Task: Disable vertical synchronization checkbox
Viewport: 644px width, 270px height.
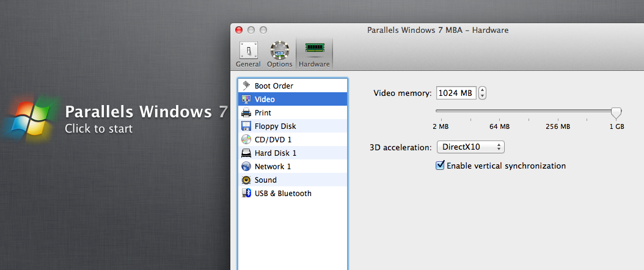Action: coord(440,166)
